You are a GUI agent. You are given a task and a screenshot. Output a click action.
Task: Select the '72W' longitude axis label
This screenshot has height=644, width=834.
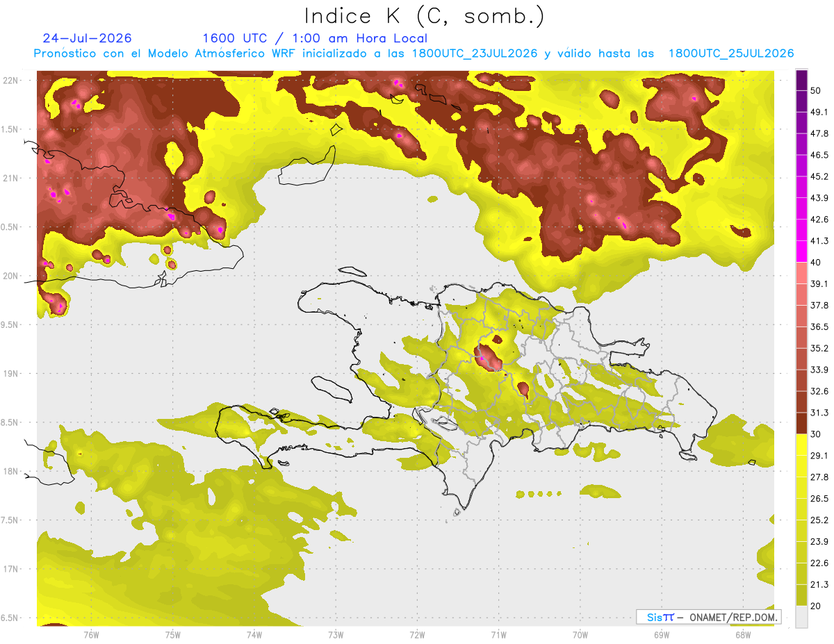click(x=418, y=634)
